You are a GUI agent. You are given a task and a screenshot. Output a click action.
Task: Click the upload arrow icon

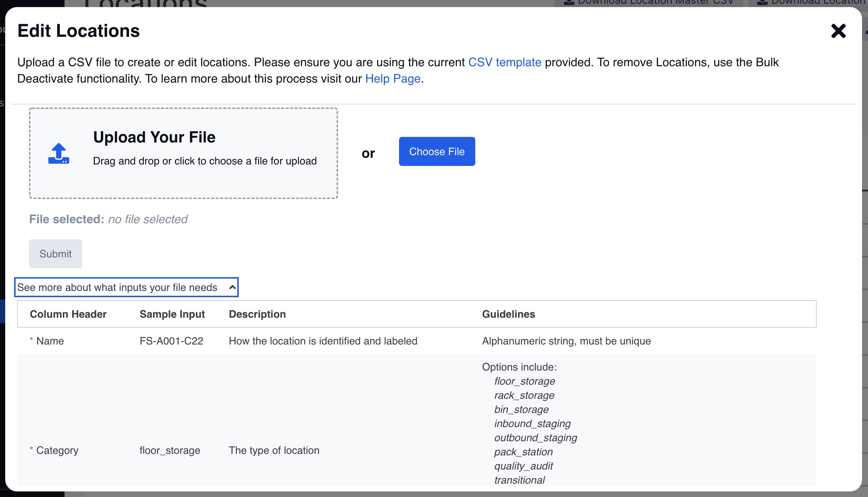coord(59,153)
